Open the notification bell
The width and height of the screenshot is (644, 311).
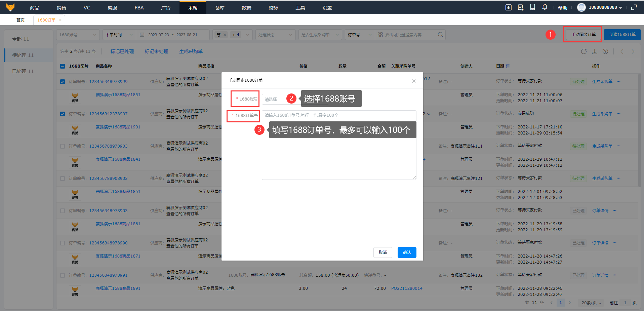coord(545,7)
